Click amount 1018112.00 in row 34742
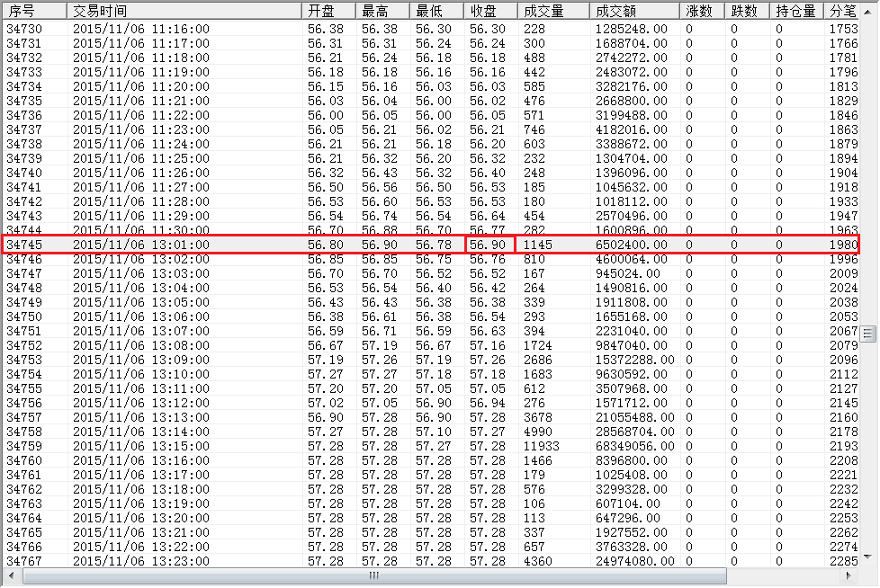 click(632, 201)
